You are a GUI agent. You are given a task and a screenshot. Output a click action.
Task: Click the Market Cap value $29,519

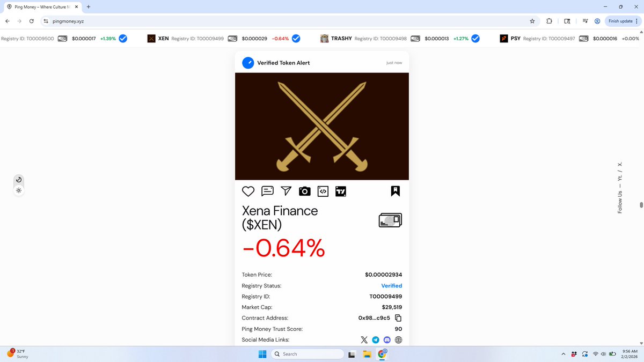392,307
